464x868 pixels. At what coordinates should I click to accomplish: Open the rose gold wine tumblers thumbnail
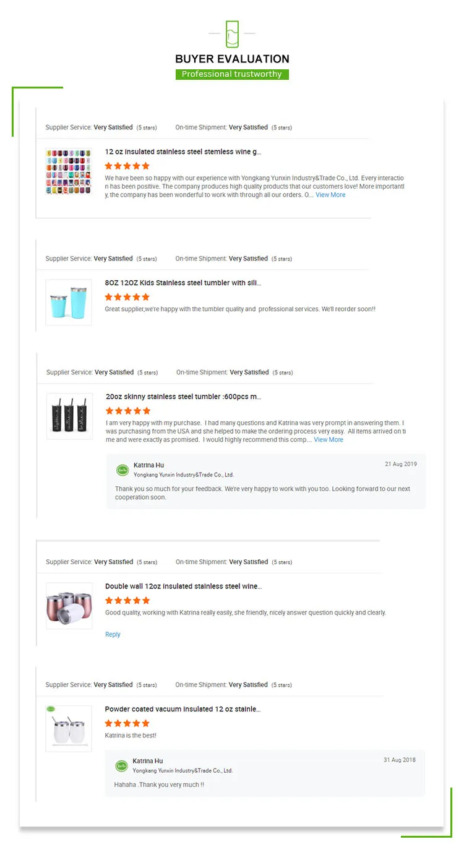69,606
